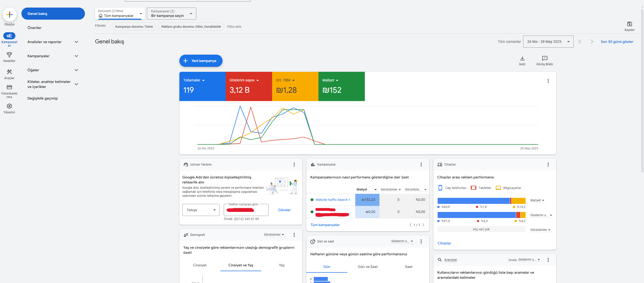Screen dimensions: 644x283
Task: Click Tüm kampanyalar link
Action: (x=325, y=225)
